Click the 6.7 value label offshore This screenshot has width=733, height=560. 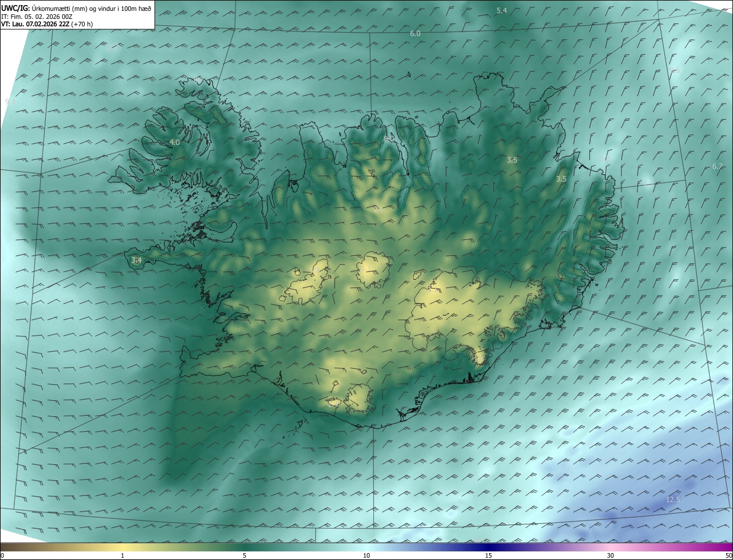coord(718,166)
